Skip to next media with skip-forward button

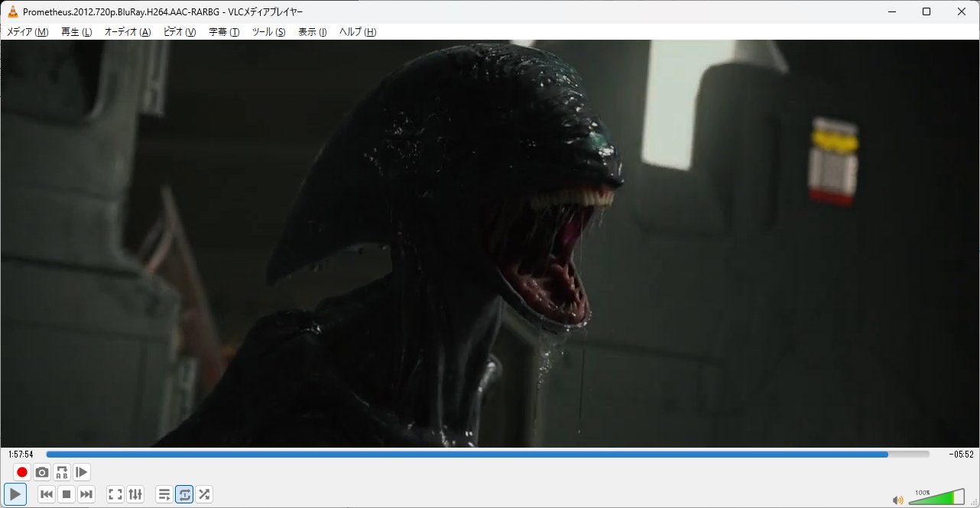(86, 494)
